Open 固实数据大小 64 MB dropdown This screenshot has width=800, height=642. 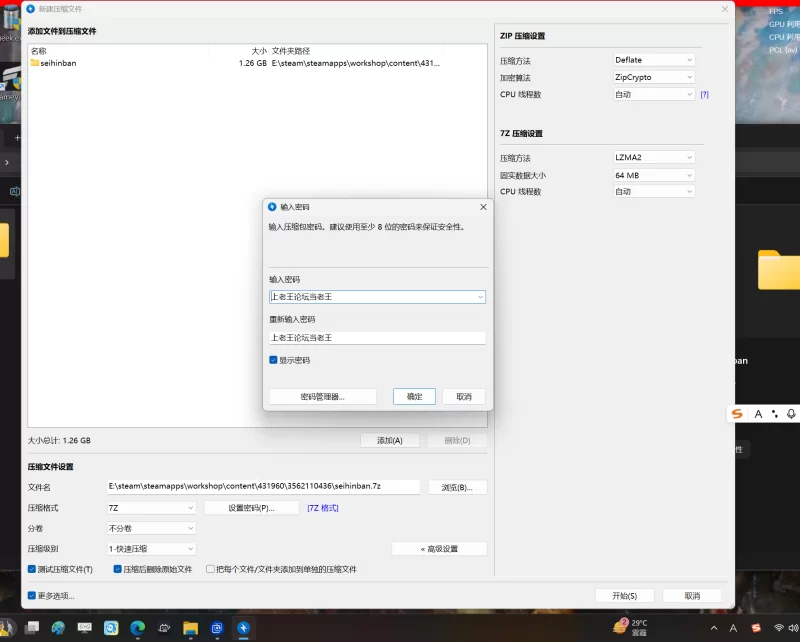[x=654, y=175]
